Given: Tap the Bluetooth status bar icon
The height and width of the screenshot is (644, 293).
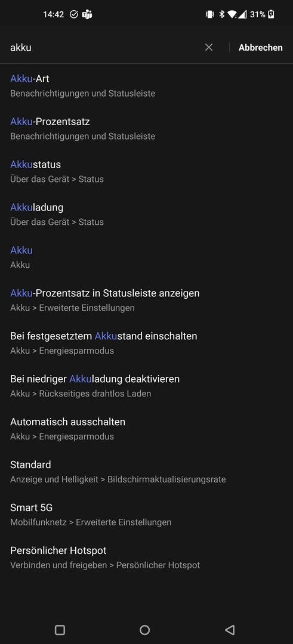Looking at the screenshot, I should [221, 14].
